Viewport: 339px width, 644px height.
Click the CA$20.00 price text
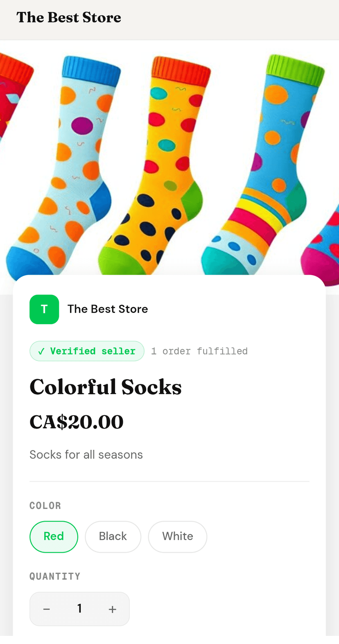point(76,421)
